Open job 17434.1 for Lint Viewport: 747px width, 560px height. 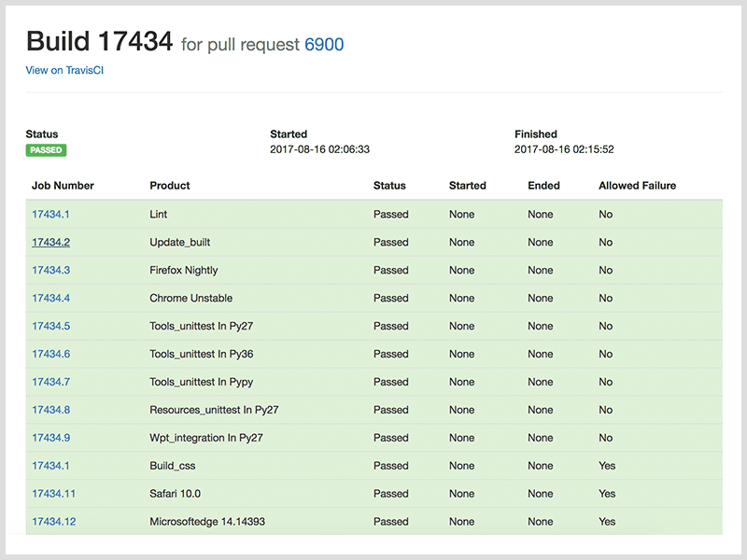(49, 214)
